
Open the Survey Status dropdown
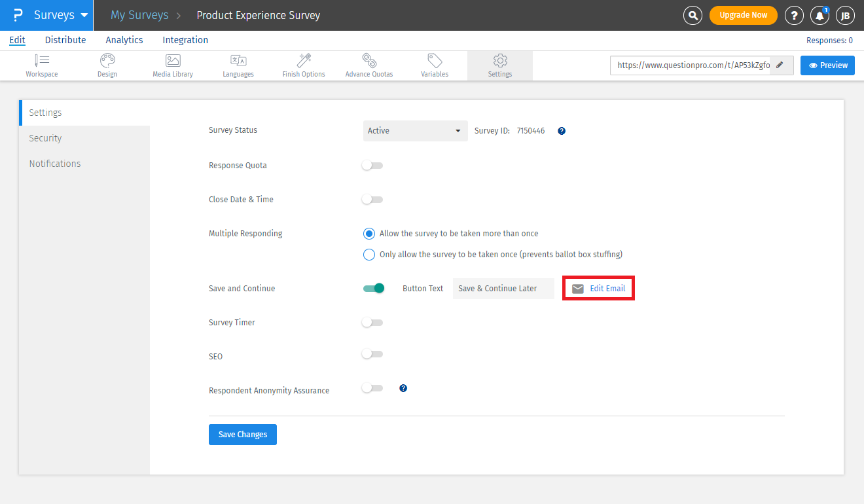[415, 131]
